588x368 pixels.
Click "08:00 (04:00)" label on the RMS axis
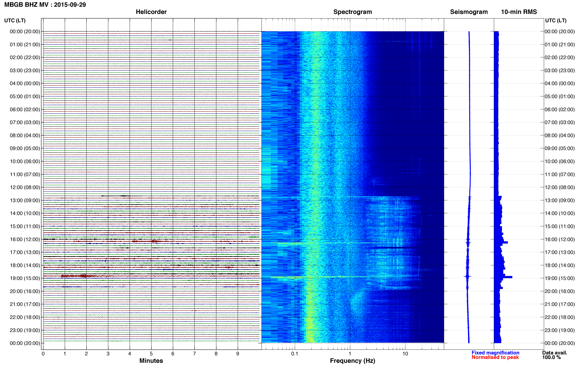[560, 135]
